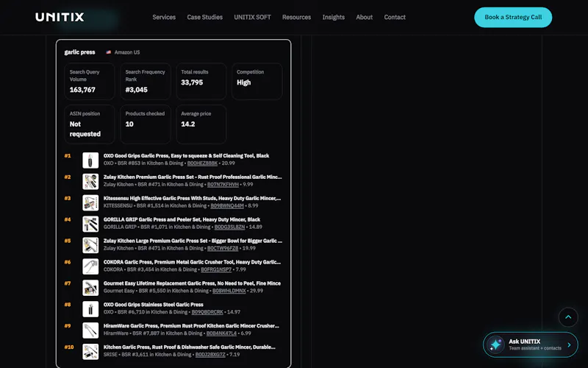Click the 'garlic press' keyword heading
Image resolution: width=588 pixels, height=368 pixels.
pos(79,52)
